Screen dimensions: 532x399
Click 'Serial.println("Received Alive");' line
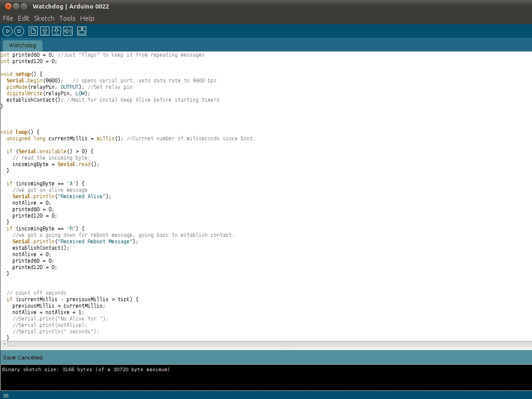click(62, 196)
